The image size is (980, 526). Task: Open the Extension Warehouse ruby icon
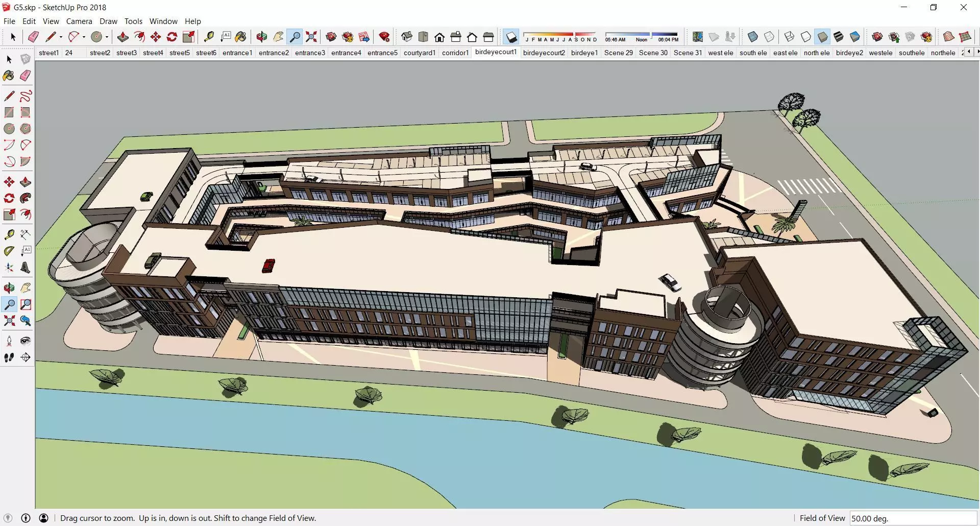[x=384, y=37]
